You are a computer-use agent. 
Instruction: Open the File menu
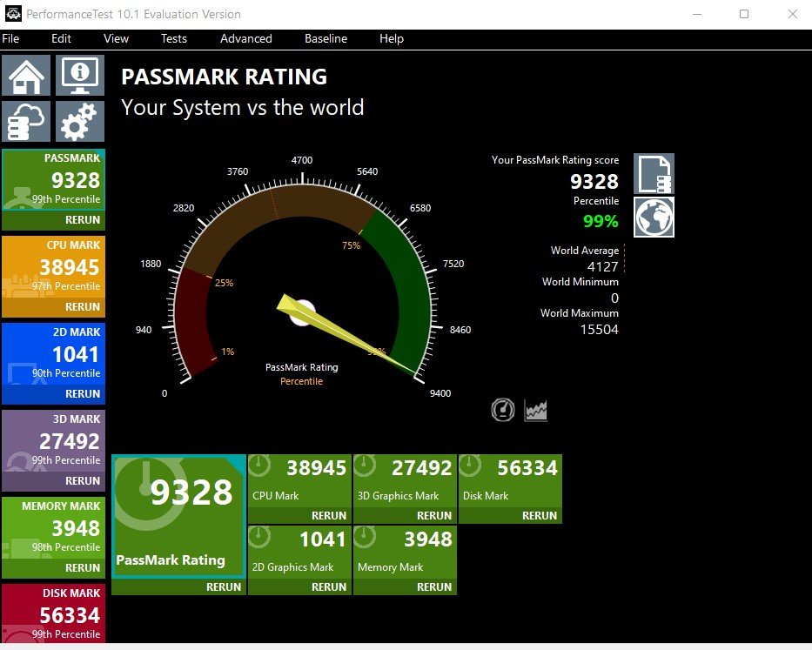pos(10,39)
